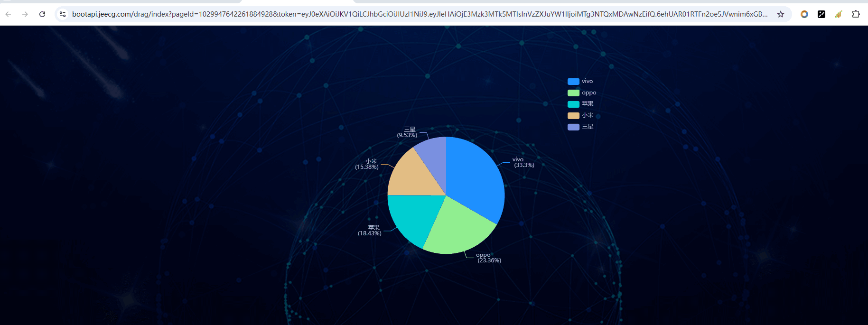Toggle oppo series via green legend swatch
The width and height of the screenshot is (868, 325).
(x=573, y=93)
